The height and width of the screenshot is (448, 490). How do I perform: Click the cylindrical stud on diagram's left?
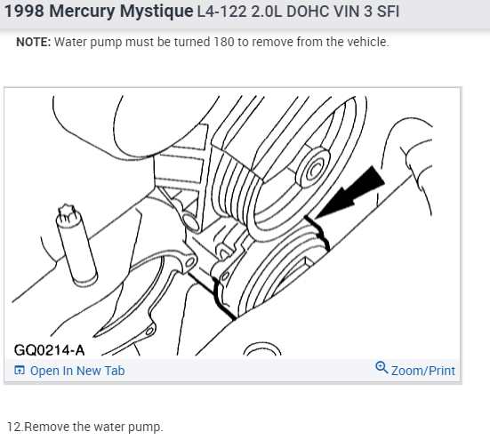76,245
